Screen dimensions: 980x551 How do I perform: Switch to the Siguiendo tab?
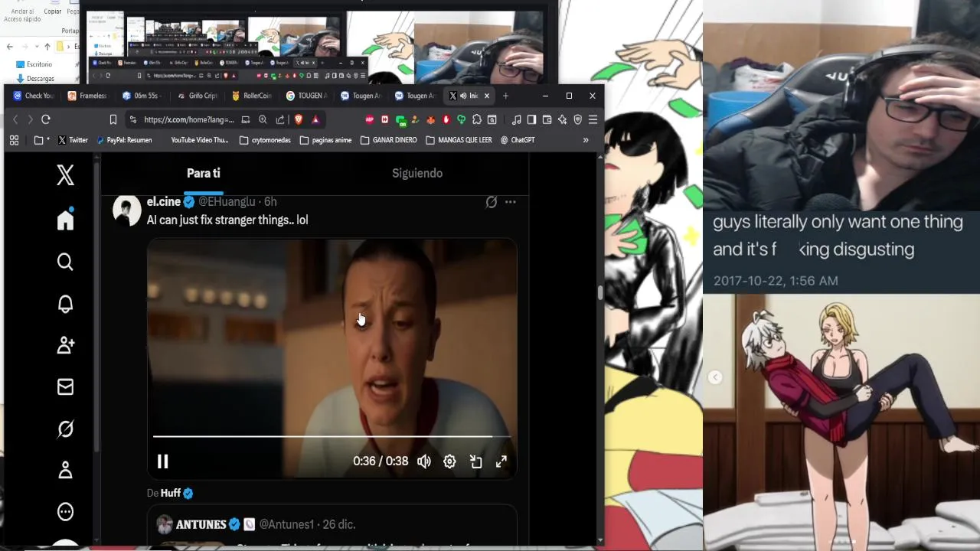[x=417, y=173]
